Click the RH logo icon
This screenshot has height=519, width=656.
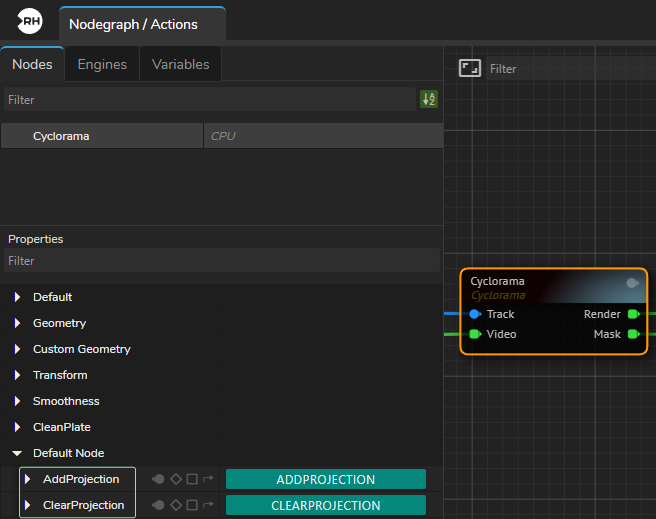click(x=30, y=21)
